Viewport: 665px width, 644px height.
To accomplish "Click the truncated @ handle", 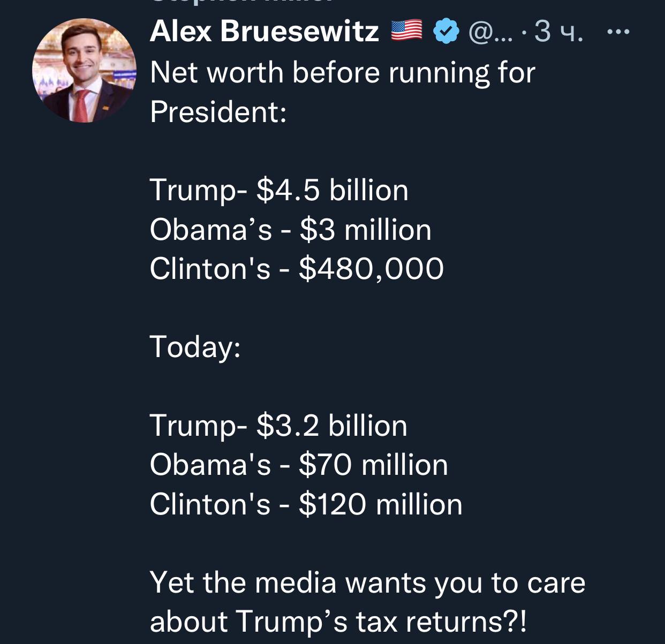I will click(490, 32).
